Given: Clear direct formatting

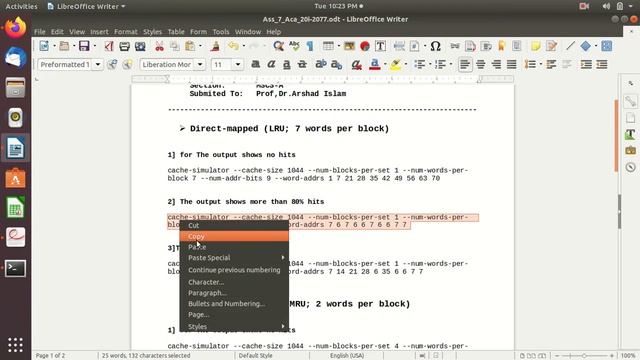Looking at the screenshot, I should click(356, 64).
